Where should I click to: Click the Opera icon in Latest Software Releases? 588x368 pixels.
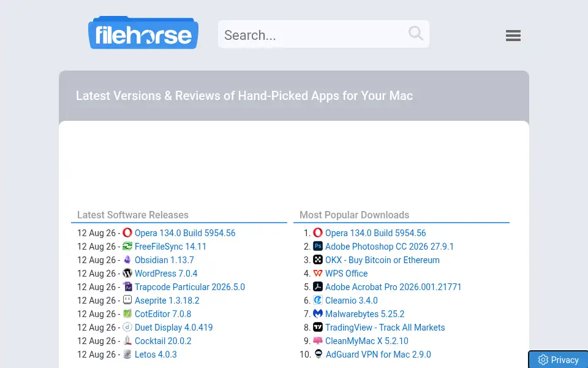(127, 232)
